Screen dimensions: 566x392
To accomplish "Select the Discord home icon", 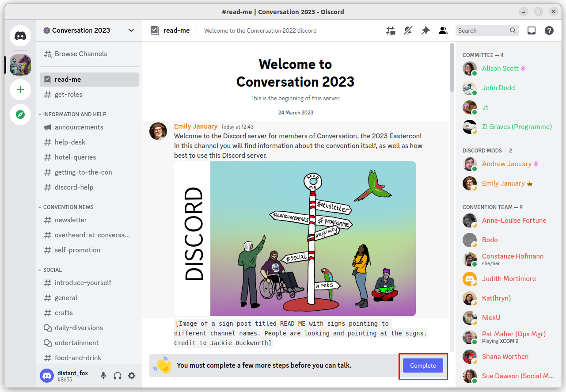I will tap(20, 36).
